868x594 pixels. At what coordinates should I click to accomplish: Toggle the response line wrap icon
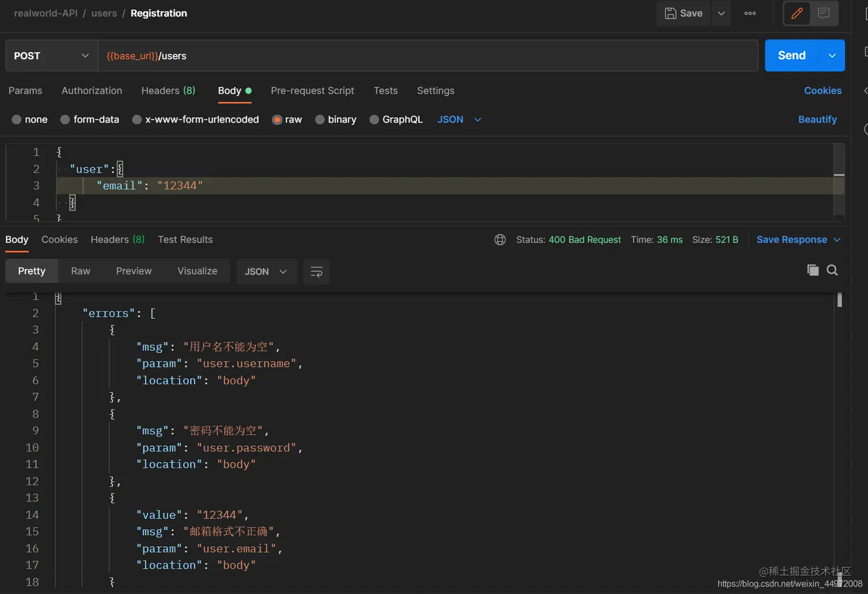(316, 271)
